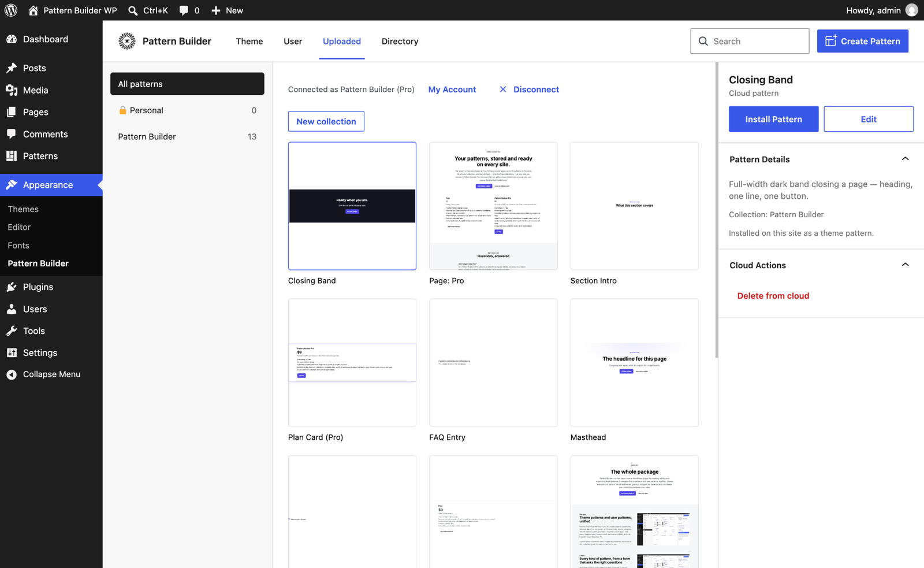This screenshot has height=568, width=924.
Task: Focus the Search patterns field
Action: (750, 41)
